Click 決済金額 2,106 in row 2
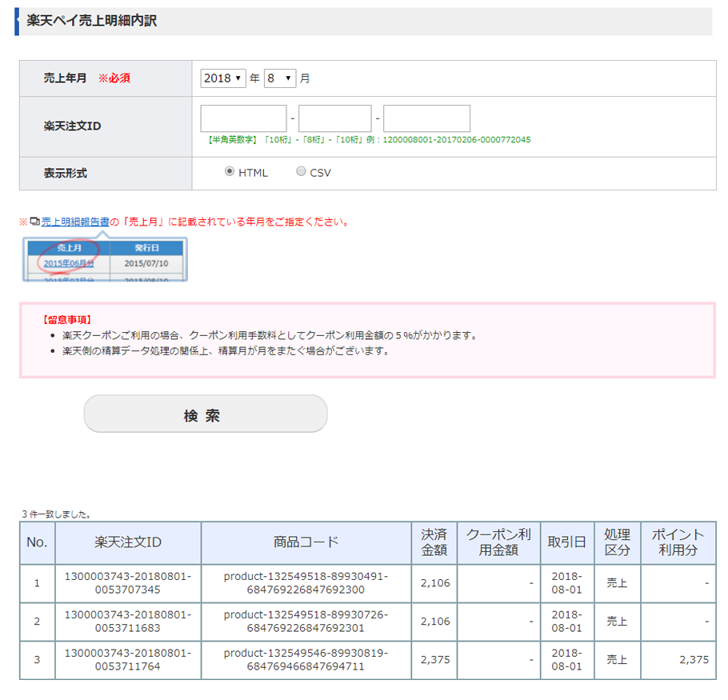This screenshot has width=728, height=700. pyautogui.click(x=435, y=622)
